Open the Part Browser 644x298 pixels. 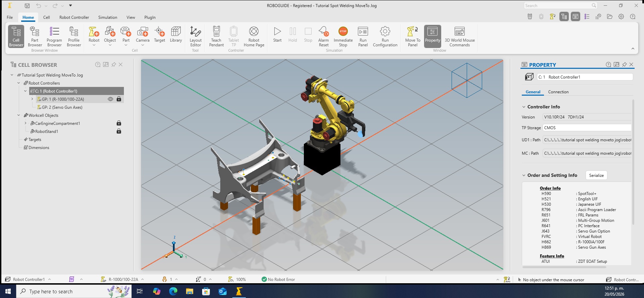[35, 36]
